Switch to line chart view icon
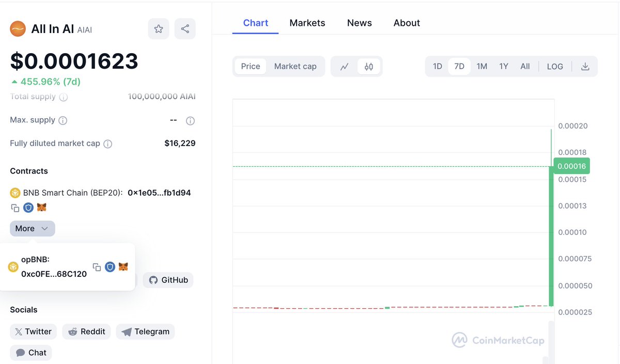 [x=345, y=67]
